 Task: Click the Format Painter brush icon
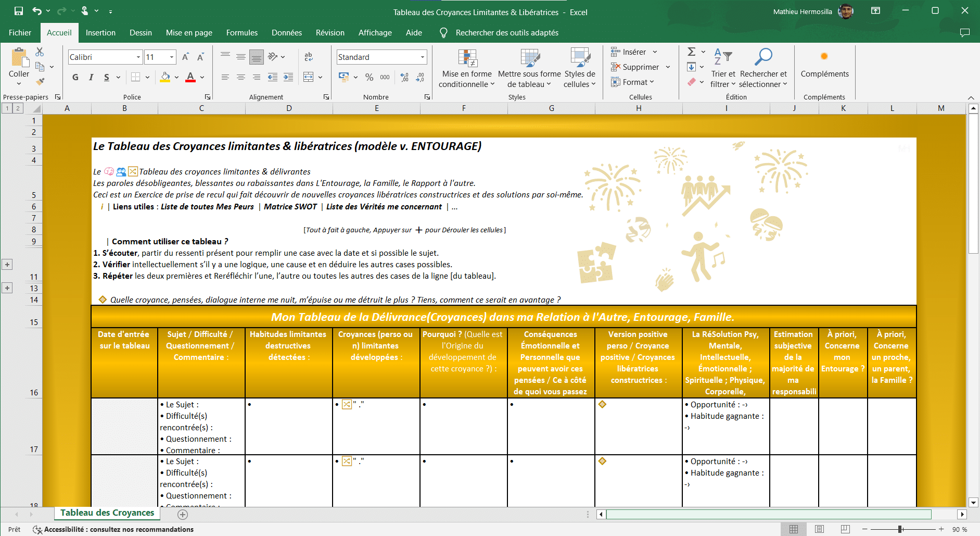pyautogui.click(x=40, y=81)
